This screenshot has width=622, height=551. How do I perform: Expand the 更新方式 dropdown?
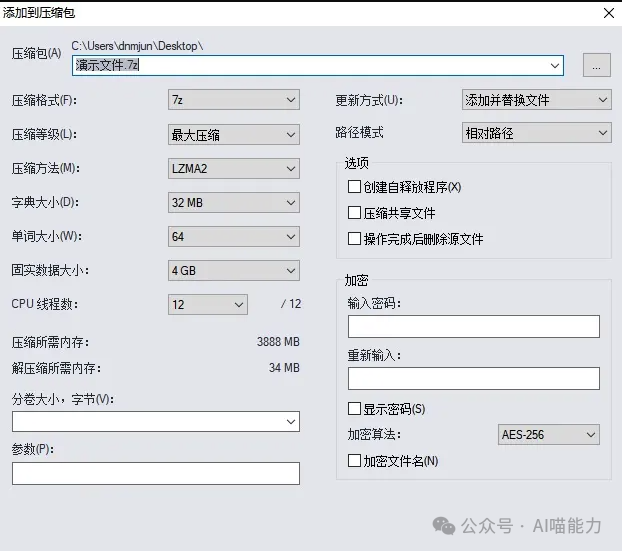pyautogui.click(x=536, y=100)
